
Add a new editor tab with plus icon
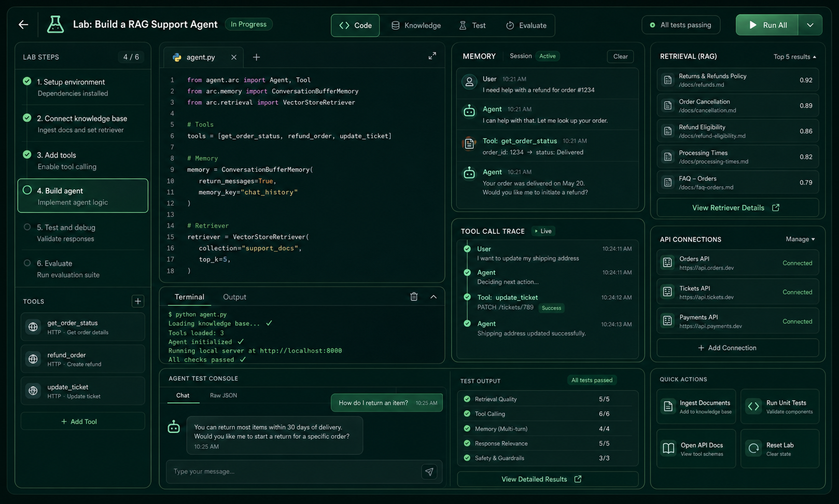point(256,57)
